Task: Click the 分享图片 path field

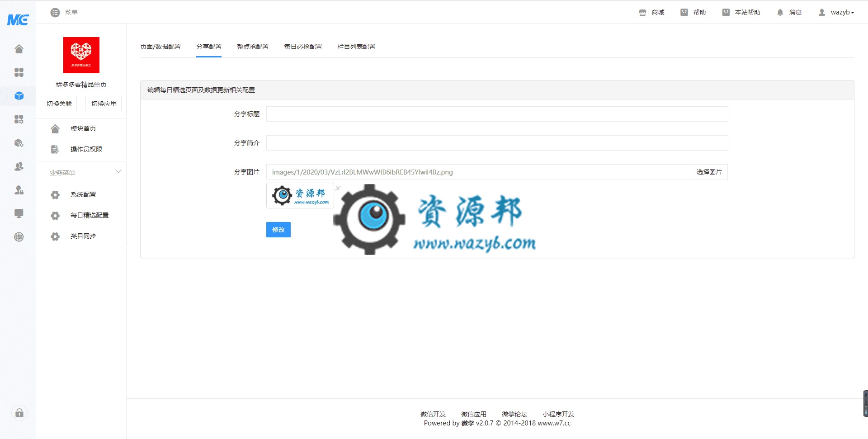Action: [x=478, y=172]
